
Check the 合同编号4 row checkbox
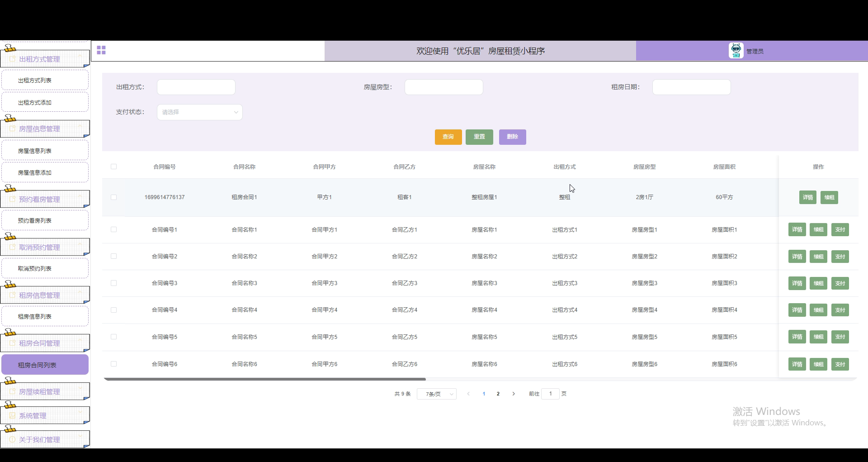pyautogui.click(x=113, y=310)
